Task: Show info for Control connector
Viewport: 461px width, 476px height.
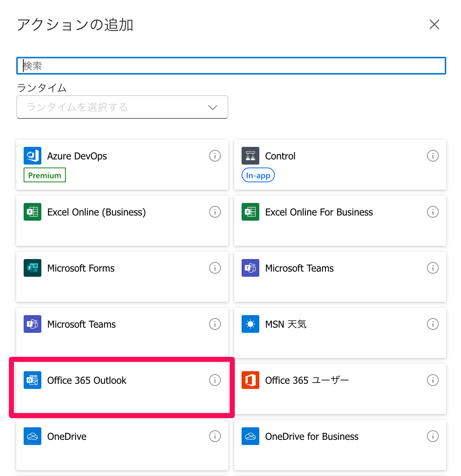Action: point(433,156)
